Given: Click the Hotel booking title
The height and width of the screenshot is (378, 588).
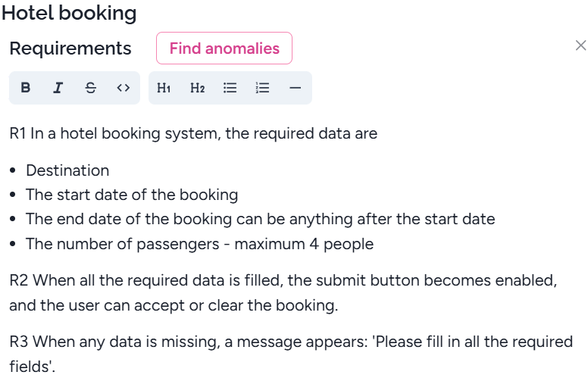Looking at the screenshot, I should pos(69,13).
